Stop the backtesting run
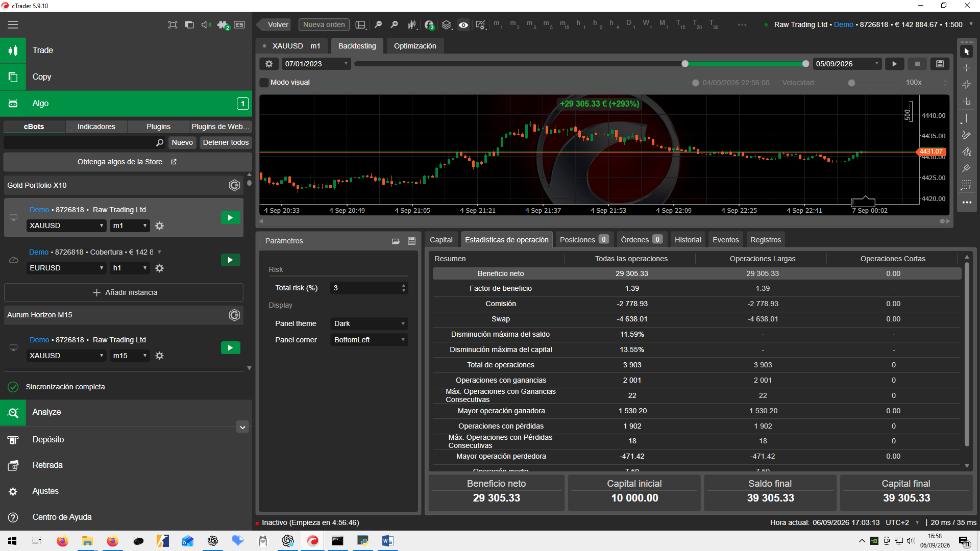The height and width of the screenshot is (551, 980). 917,64
